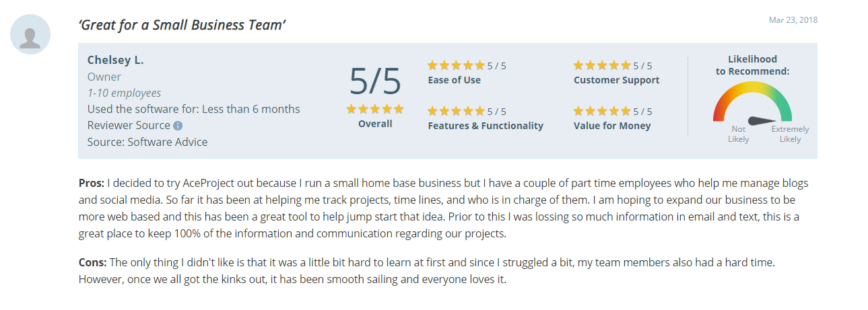Click 'Used the software for: Less than 6 months'

[x=194, y=109]
